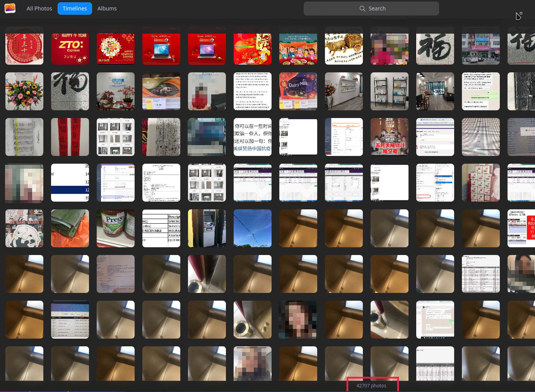Click the magnifying glass search icon

click(362, 8)
